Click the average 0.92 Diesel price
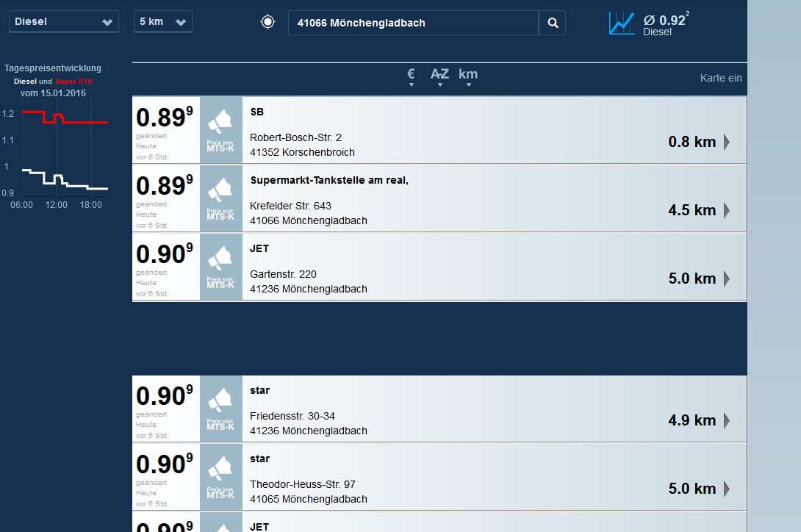801x532 pixels. tap(666, 24)
